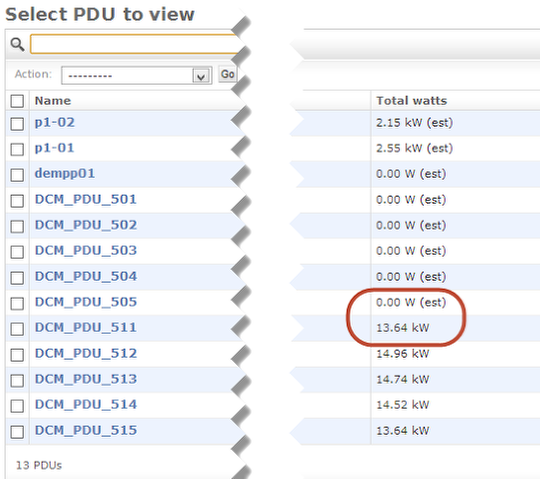Open the dempp01 PDU link
The image size is (540, 479).
point(65,173)
